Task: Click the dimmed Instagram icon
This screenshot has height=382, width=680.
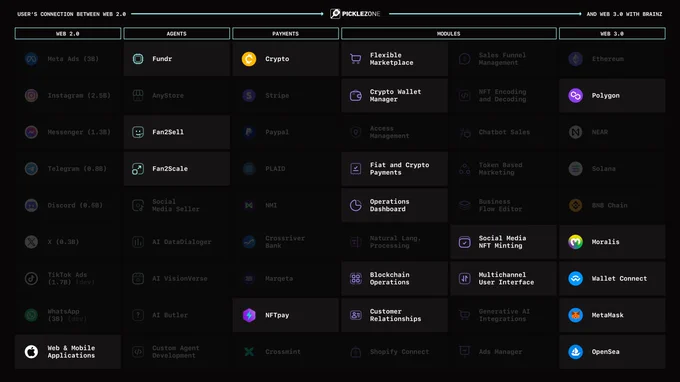Action: [31, 95]
